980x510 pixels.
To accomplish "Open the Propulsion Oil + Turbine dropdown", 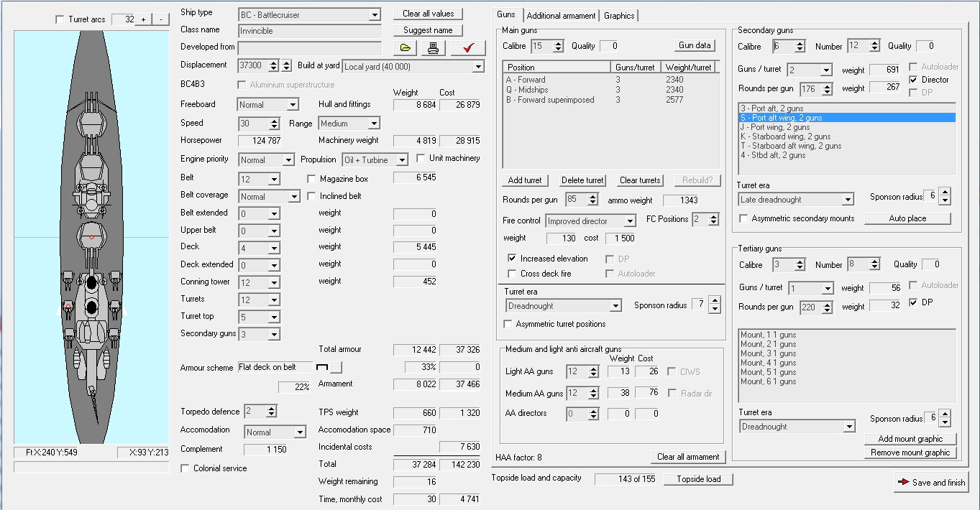I will coord(401,160).
